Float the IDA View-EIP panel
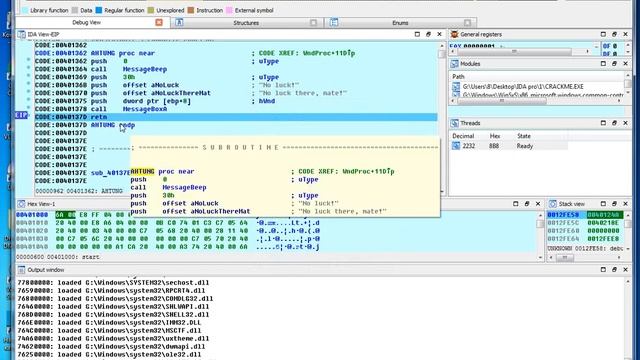Image resolution: width=640 pixels, height=360 pixels. [x=428, y=34]
